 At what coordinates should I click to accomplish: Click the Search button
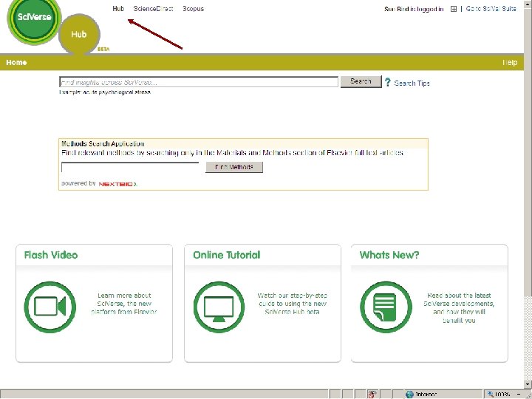361,81
